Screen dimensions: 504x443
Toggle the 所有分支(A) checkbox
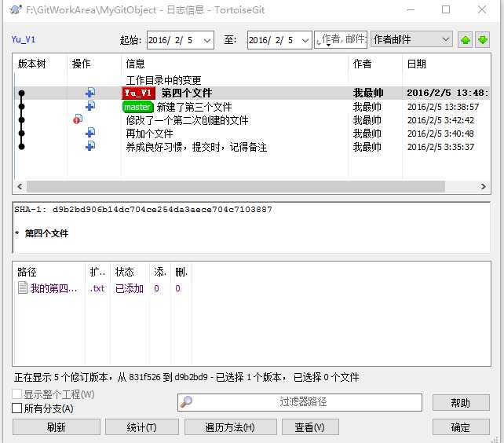point(16,408)
